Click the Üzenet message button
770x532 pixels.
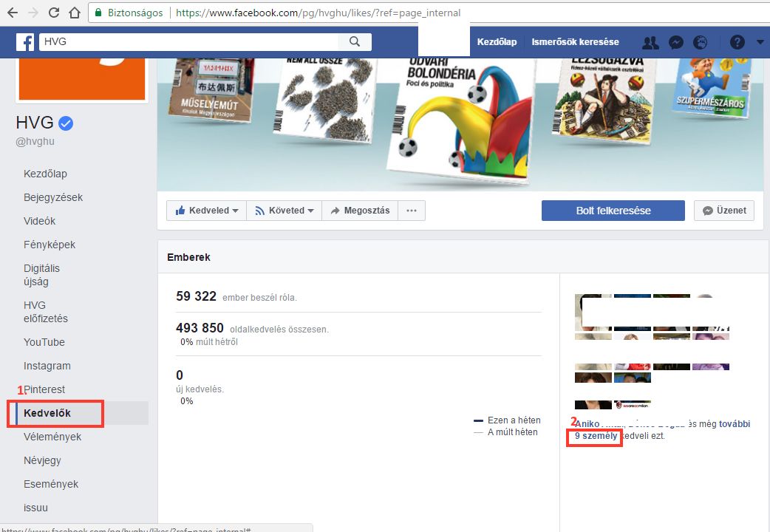tap(724, 211)
